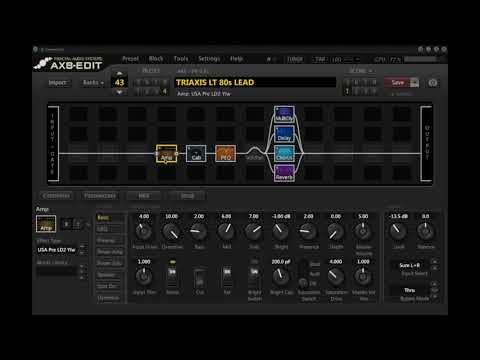This screenshot has height=360, width=480.
Task: Change the Saturation Switch position
Action: click(x=303, y=274)
